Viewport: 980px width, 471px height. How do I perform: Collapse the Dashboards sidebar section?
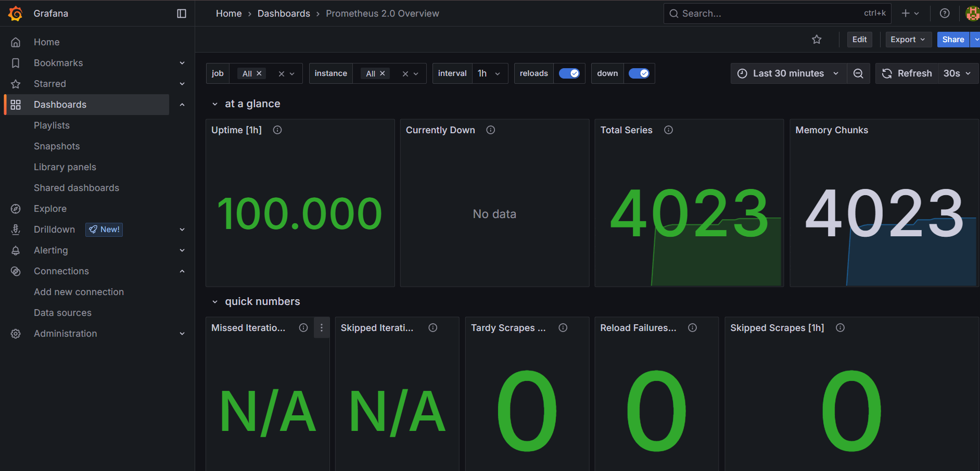(182, 105)
